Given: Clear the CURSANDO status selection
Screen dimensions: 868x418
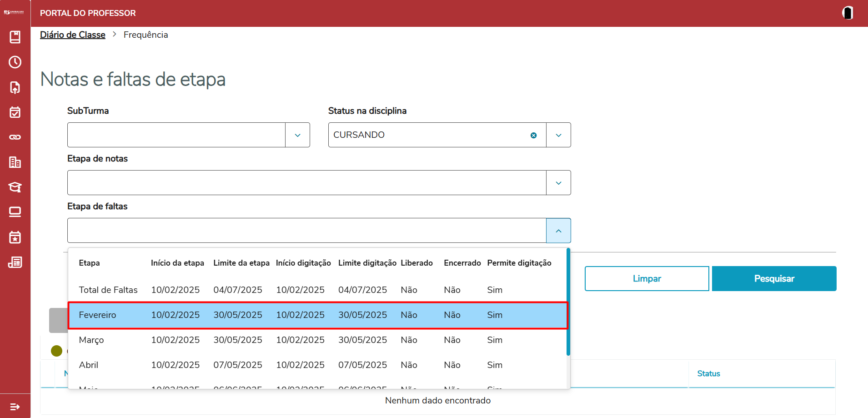Looking at the screenshot, I should pos(533,135).
